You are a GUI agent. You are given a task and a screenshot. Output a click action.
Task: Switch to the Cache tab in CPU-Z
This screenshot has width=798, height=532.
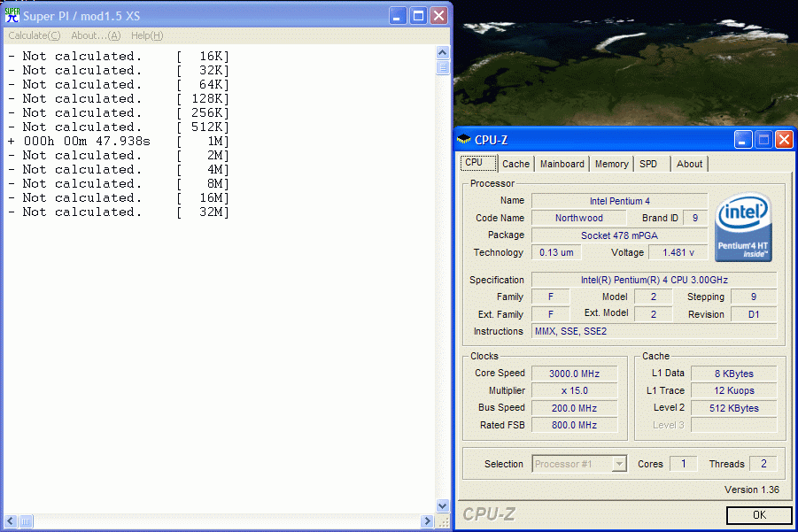(x=516, y=164)
